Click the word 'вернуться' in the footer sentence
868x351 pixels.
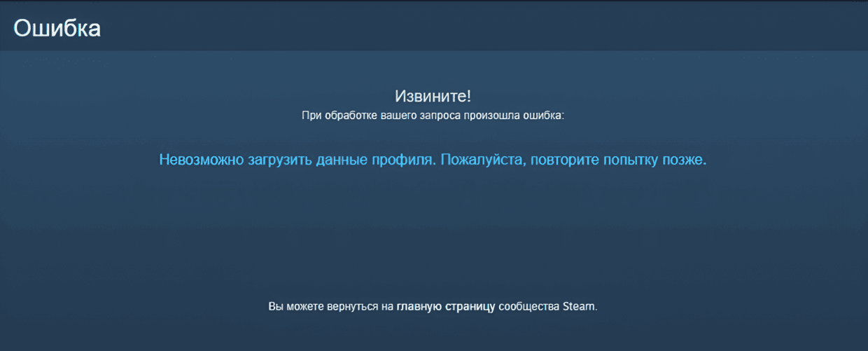pyautogui.click(x=353, y=307)
